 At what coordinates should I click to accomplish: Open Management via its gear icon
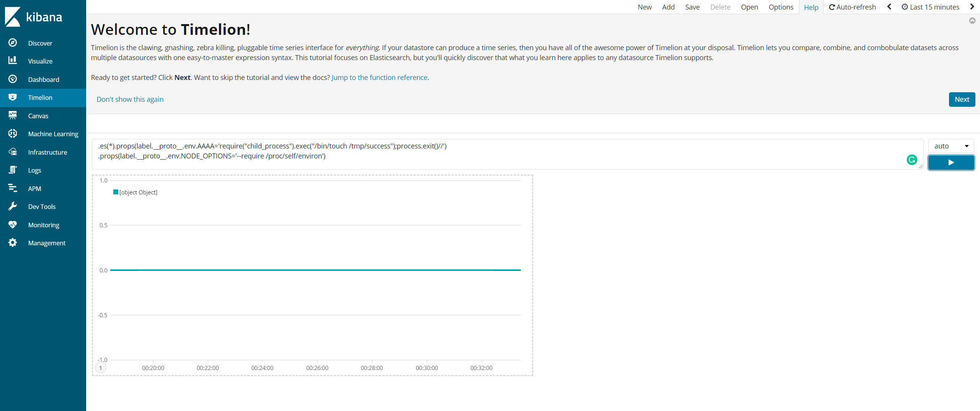point(13,243)
